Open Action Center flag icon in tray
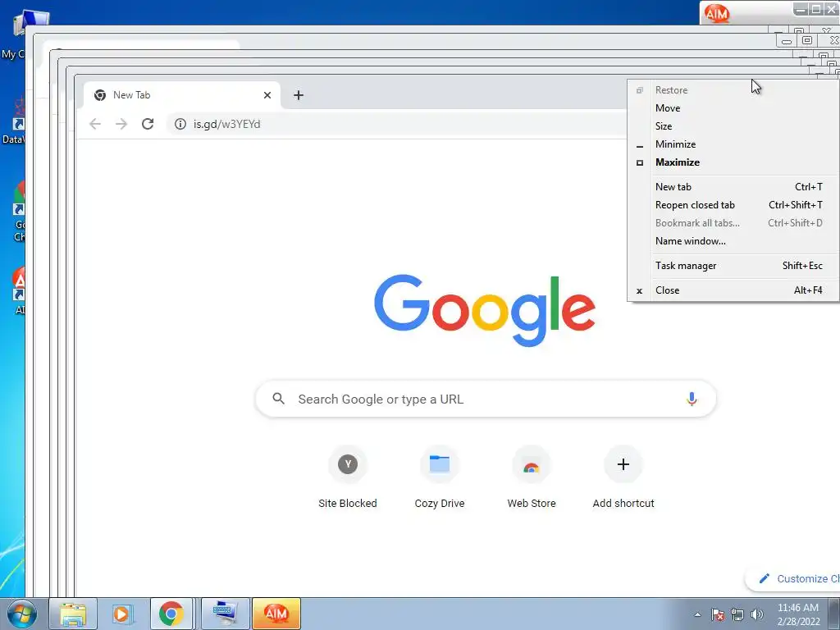 [x=718, y=614]
